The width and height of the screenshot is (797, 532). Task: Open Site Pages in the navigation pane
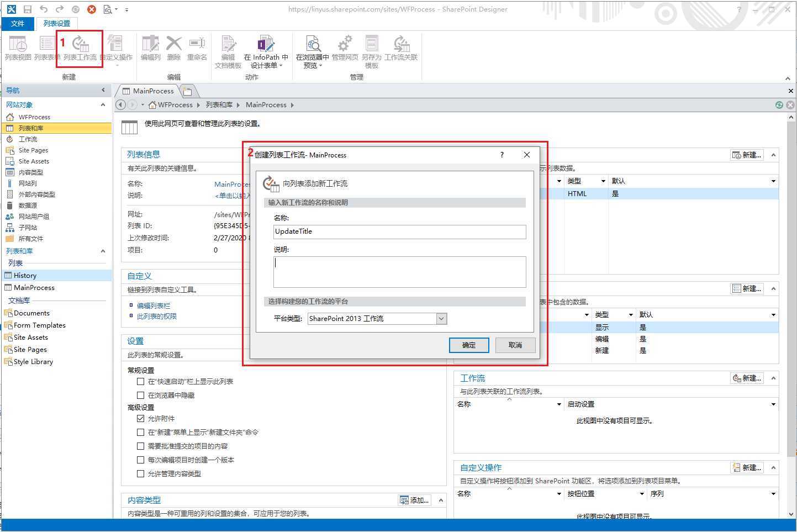pyautogui.click(x=33, y=150)
